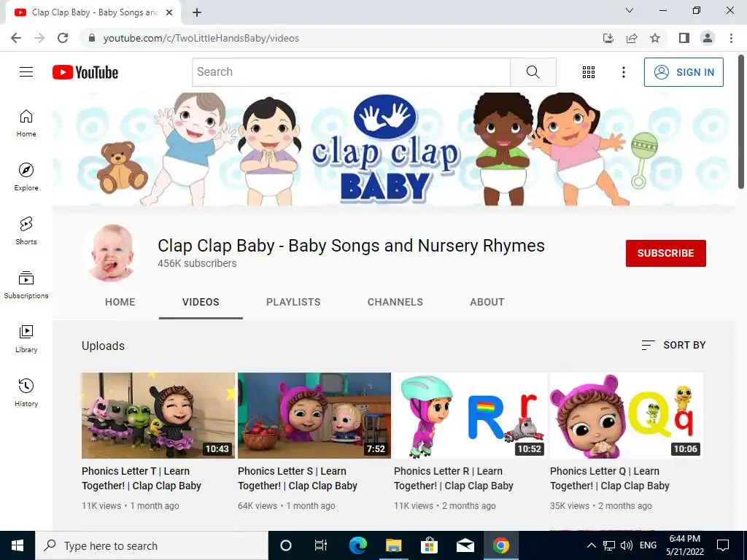Open Phonics Letter R video title
The height and width of the screenshot is (560, 747).
(454, 478)
